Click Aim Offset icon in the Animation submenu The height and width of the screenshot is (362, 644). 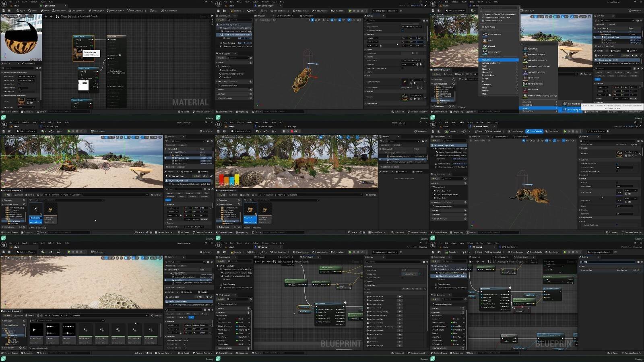pos(525,48)
